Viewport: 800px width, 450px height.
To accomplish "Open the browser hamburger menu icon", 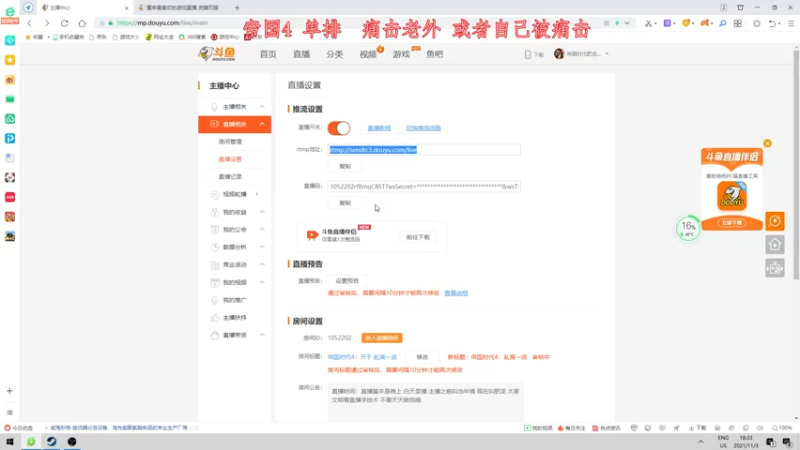I will click(x=791, y=23).
